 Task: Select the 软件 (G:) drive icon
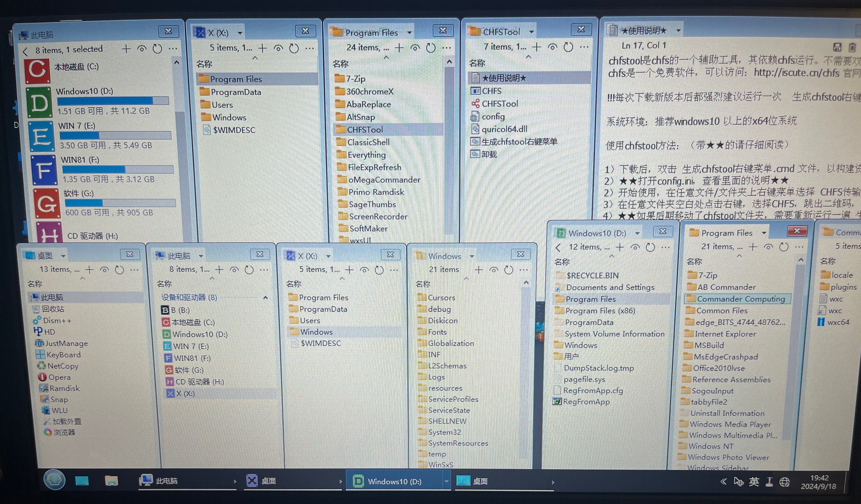click(47, 203)
